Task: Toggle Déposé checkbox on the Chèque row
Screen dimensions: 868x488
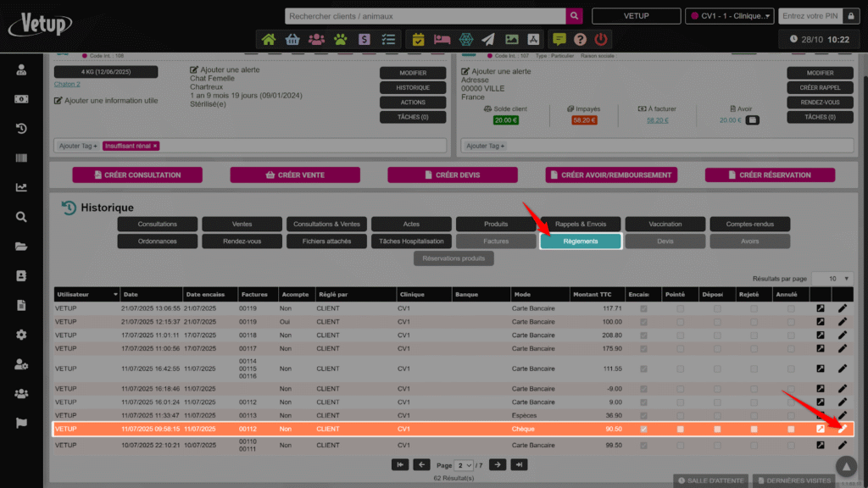Action: [717, 430]
